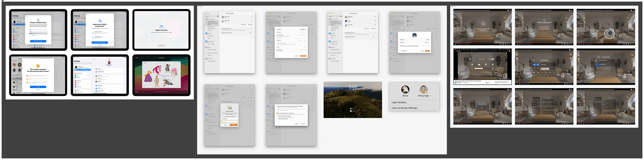The height and width of the screenshot is (160, 644).
Task: Click the info icon beside Dhiraj in three-user window
Action: (375, 21)
